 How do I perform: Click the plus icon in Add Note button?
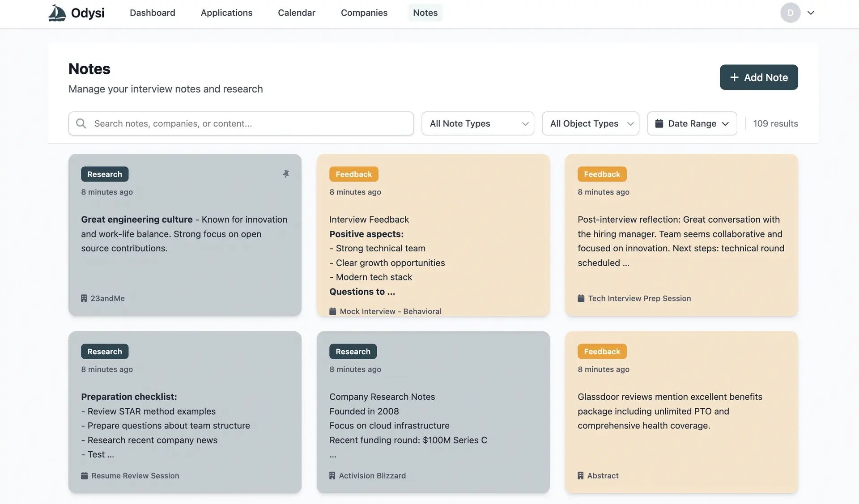[x=734, y=77]
